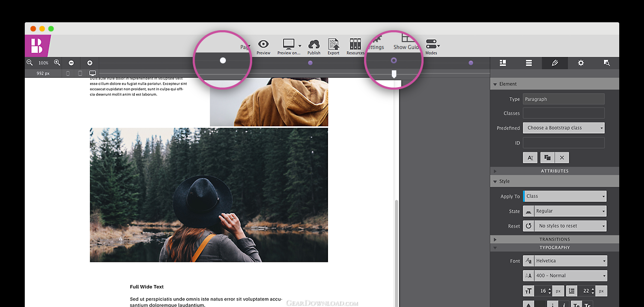Image resolution: width=644 pixels, height=307 pixels.
Task: Click the Preview on monitor icon
Action: tap(288, 44)
